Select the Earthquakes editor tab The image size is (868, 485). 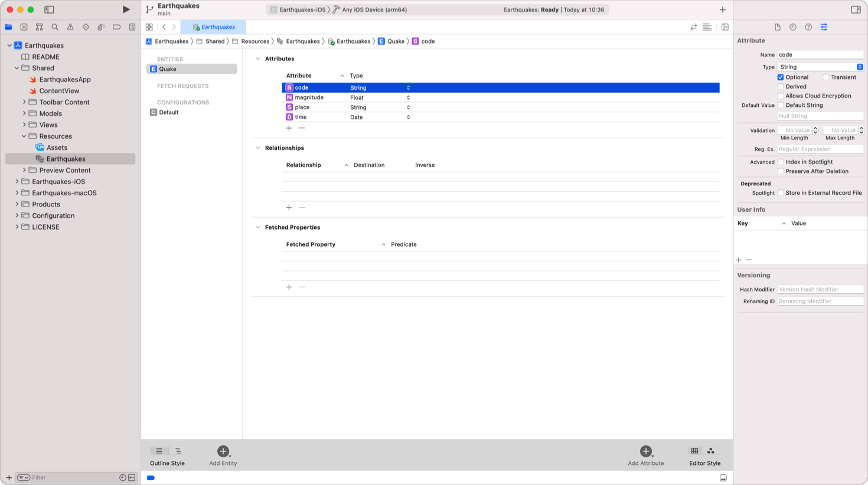pos(213,27)
